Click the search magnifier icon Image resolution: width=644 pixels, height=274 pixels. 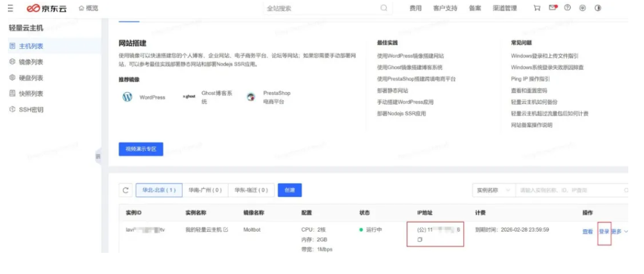coord(384,8)
